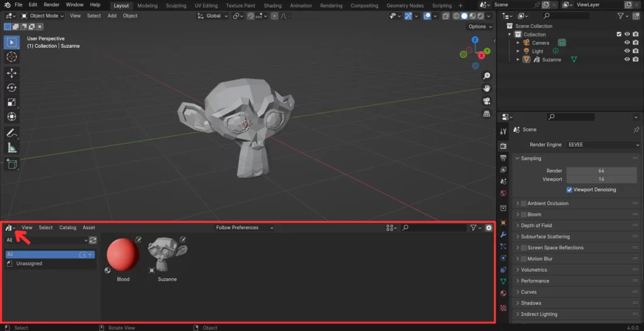
Task: Open the Options dropdown in viewport
Action: coord(480,26)
